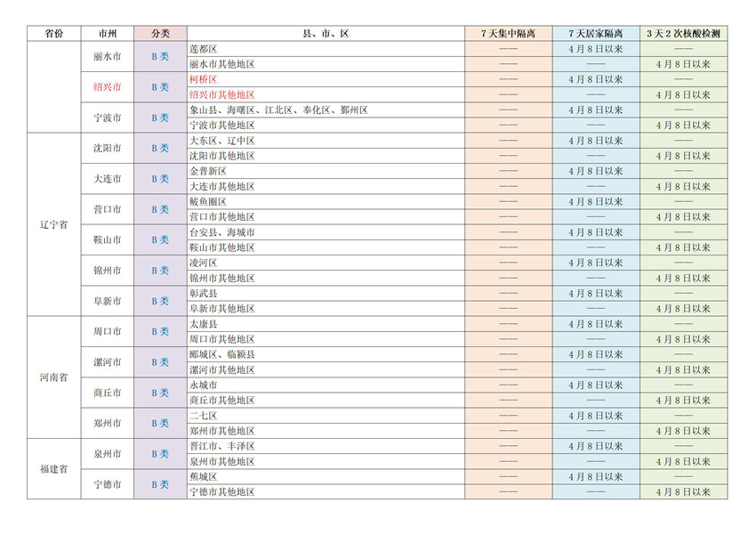Click the 省份 column header
This screenshot has width=756, height=535.
[x=54, y=34]
